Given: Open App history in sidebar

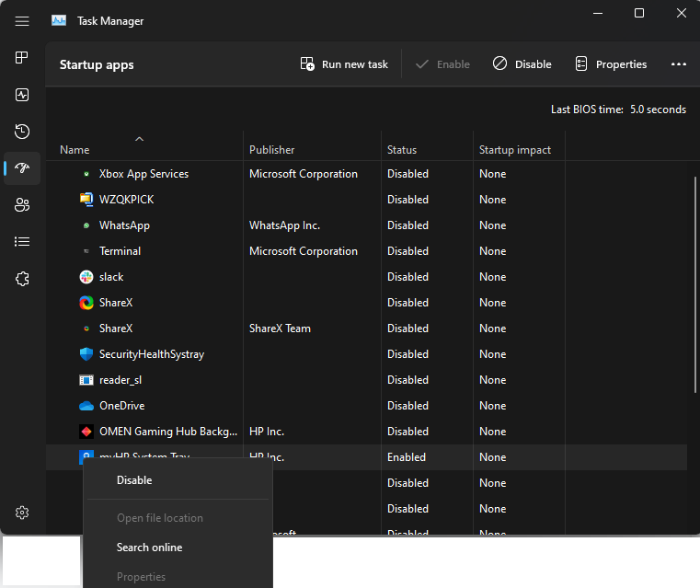Looking at the screenshot, I should click(x=22, y=132).
